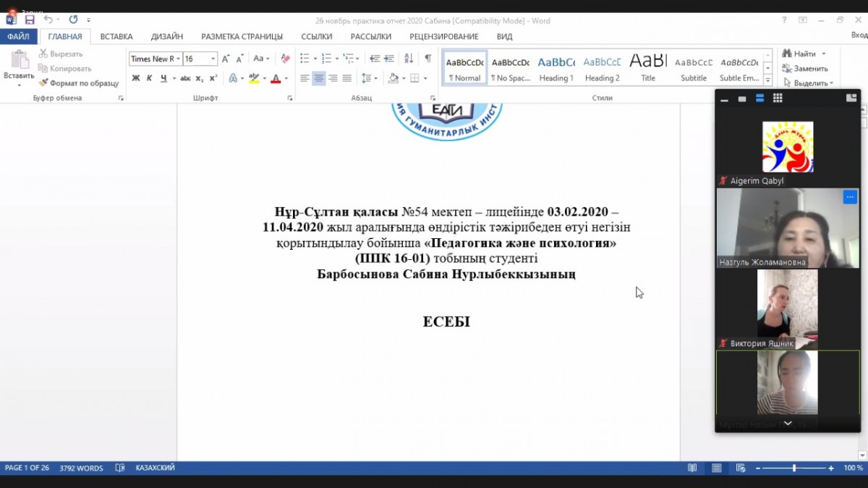This screenshot has height=488, width=868.
Task: Toggle strikethrough (abc) text formatting
Action: click(x=185, y=78)
